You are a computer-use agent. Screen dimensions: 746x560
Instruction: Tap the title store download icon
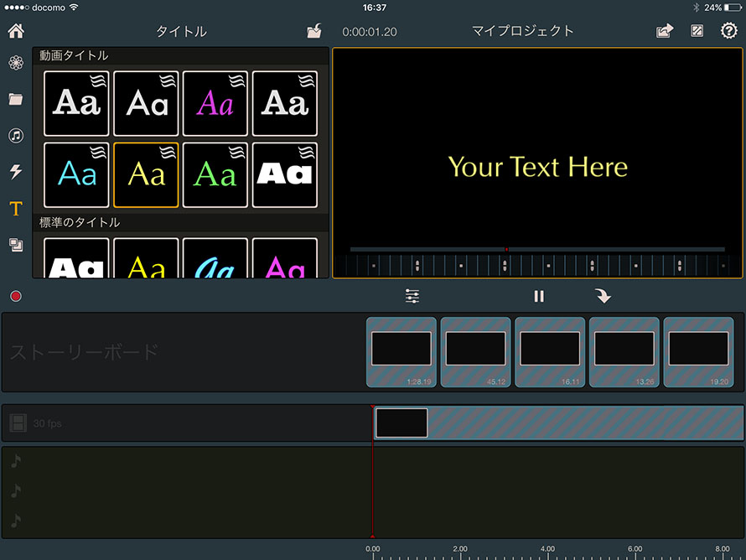tap(313, 32)
